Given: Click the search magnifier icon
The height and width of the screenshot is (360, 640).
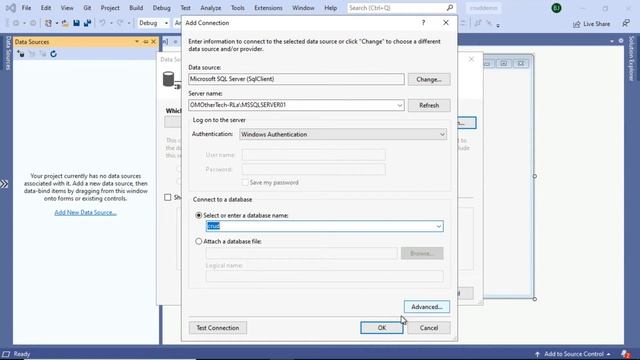Looking at the screenshot, I should 449,8.
